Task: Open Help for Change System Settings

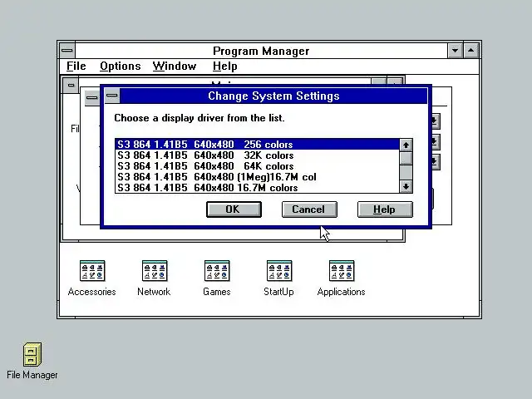Action: click(x=385, y=209)
